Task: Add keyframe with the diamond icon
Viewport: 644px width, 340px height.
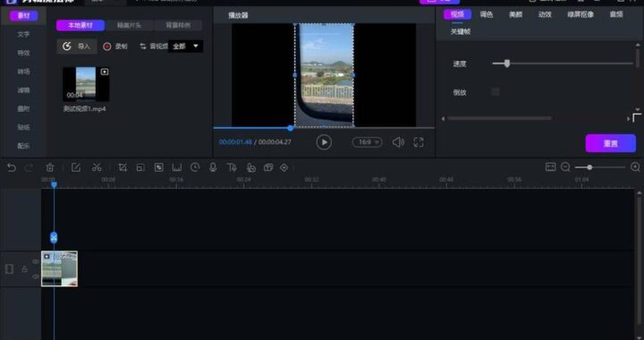Action: click(x=284, y=167)
